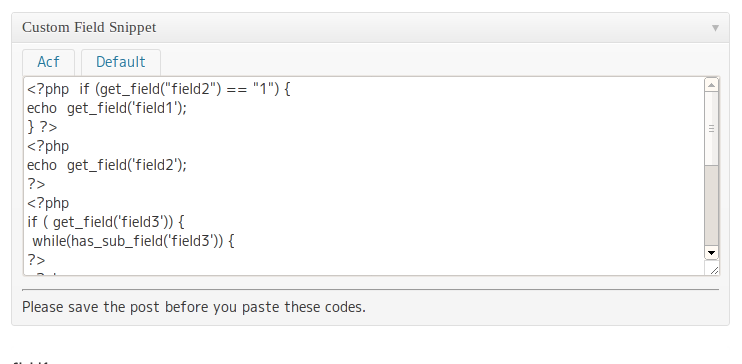Click the <?php line above if ( get_field('field3'))

click(48, 203)
